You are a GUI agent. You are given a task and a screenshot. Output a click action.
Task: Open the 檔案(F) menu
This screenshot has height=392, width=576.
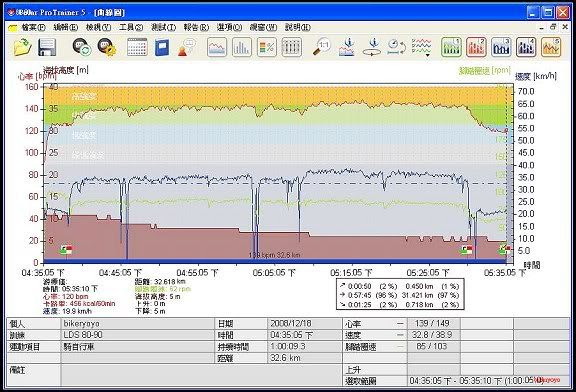tap(33, 27)
